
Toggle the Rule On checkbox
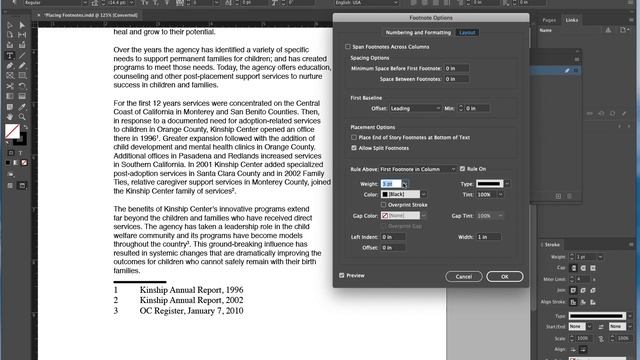pos(462,169)
